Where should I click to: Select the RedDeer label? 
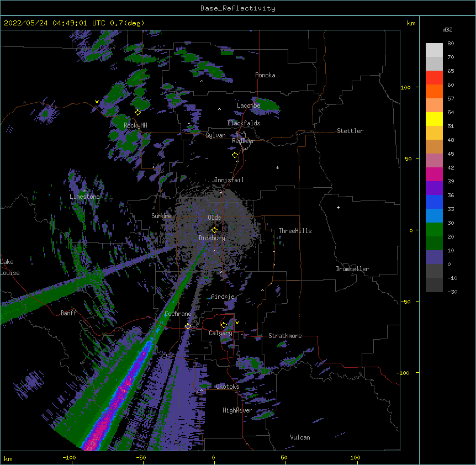pyautogui.click(x=243, y=141)
